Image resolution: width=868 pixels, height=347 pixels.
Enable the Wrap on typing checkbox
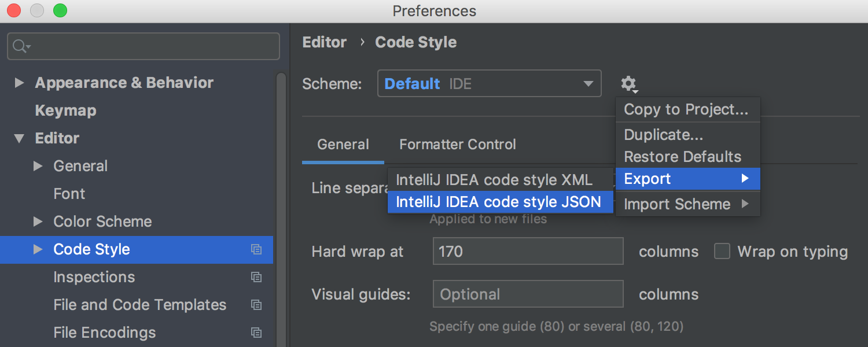pos(722,252)
